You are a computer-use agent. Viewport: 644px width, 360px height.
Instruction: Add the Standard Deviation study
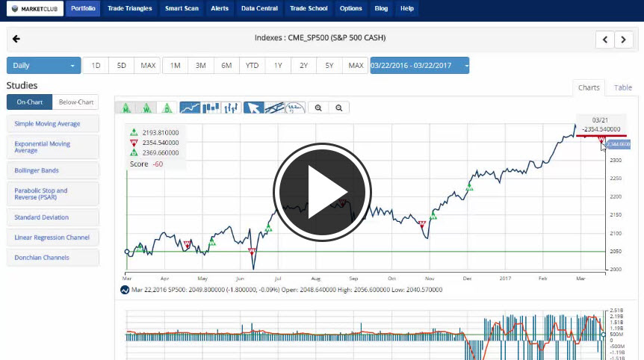tap(52, 217)
